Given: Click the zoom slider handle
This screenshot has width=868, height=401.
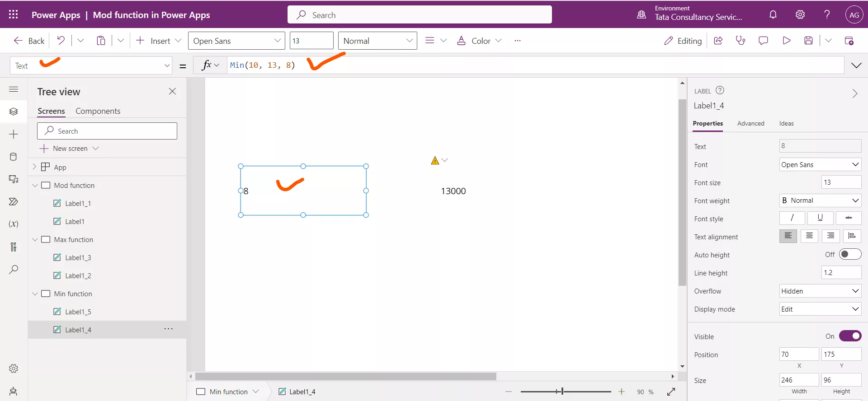Looking at the screenshot, I should (562, 392).
